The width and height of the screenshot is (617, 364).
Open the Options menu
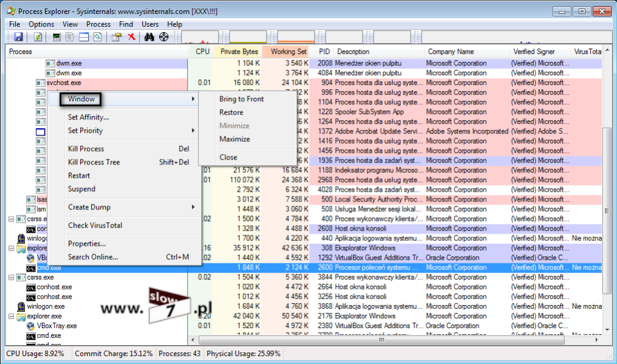tap(41, 24)
